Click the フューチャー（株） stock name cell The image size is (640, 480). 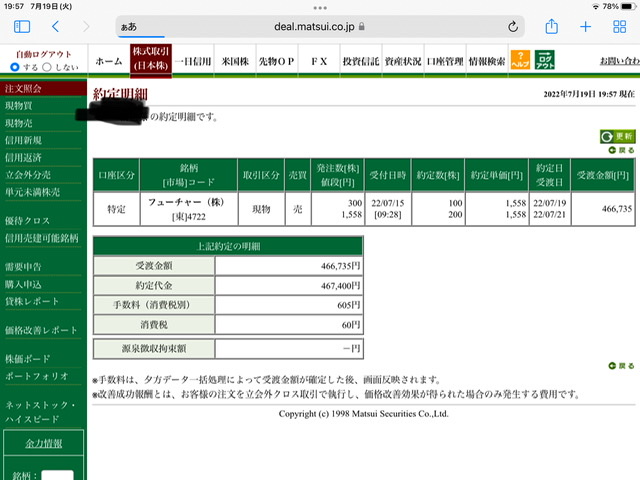pos(186,202)
